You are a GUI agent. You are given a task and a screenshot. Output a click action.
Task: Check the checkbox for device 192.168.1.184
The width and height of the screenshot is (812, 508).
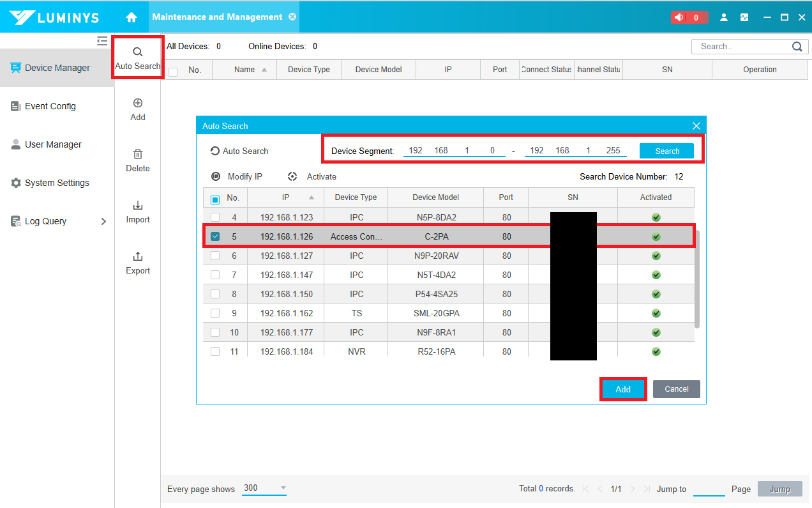(215, 351)
